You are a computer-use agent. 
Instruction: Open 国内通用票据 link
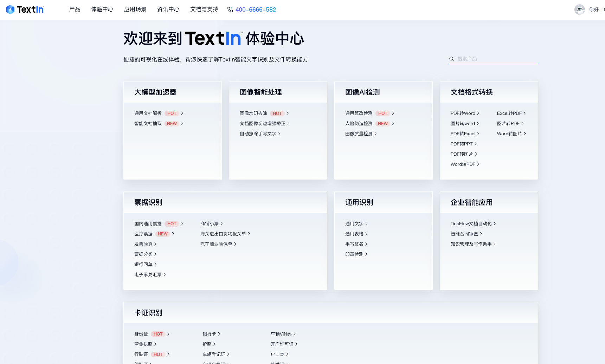pos(148,224)
